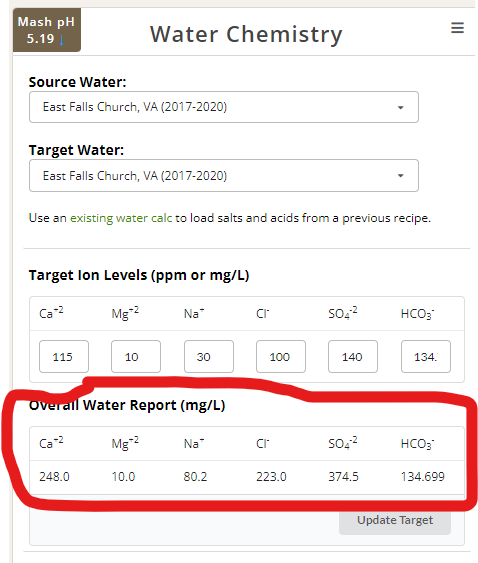
Task: Open Target Water East Falls Church selector
Action: (x=224, y=176)
